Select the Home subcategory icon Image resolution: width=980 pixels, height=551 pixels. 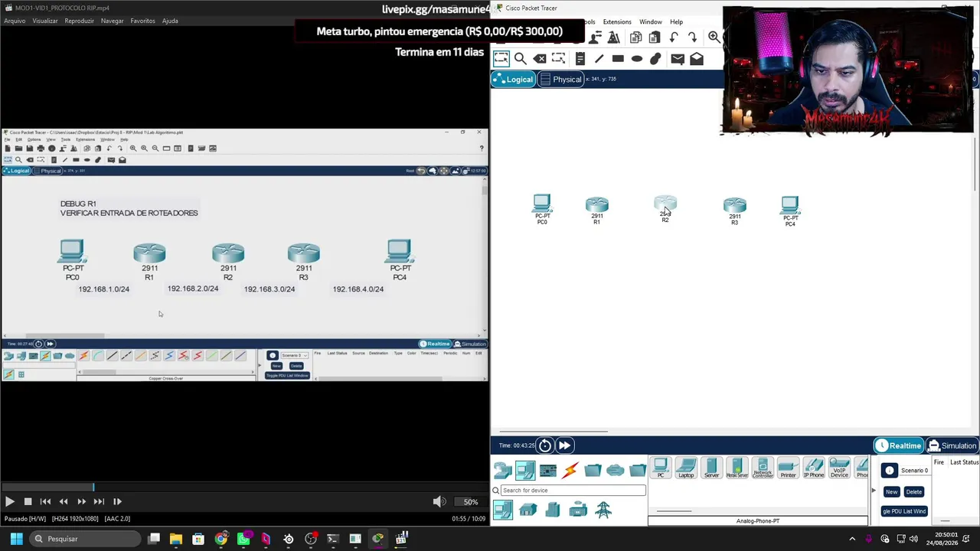[x=528, y=510]
